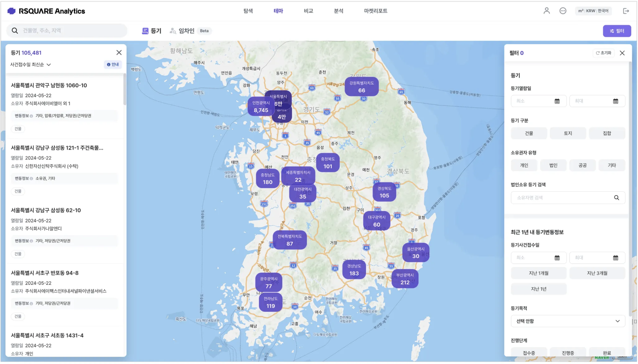Screen dimensions: 638x364
Task: Click the 안내 info button
Action: click(x=113, y=65)
